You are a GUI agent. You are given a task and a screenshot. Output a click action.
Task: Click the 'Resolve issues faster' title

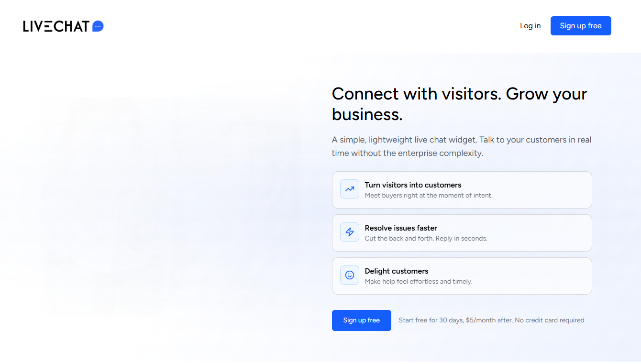[x=401, y=228]
